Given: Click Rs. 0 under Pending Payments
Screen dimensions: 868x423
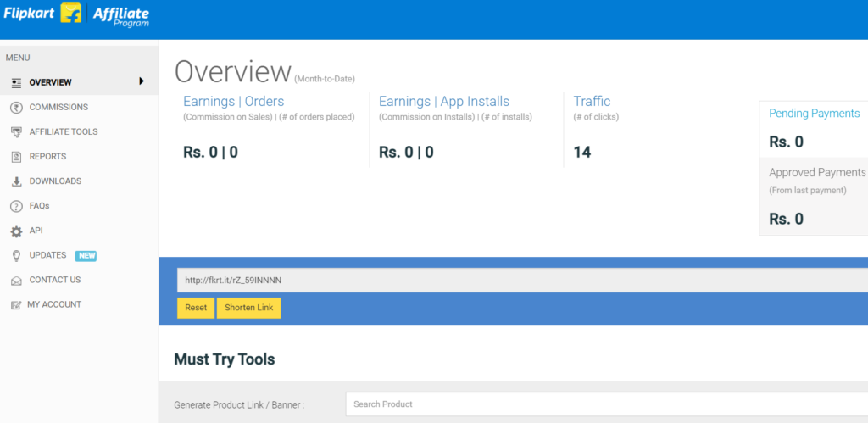Looking at the screenshot, I should pos(786,142).
